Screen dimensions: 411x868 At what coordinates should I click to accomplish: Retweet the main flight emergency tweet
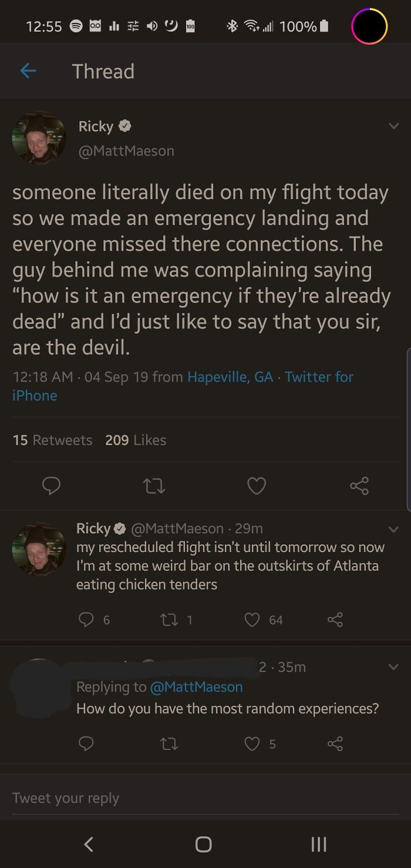click(x=154, y=486)
